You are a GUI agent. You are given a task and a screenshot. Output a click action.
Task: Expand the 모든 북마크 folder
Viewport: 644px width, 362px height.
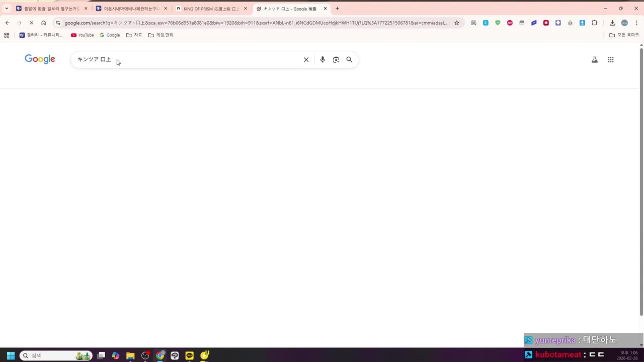tap(624, 35)
